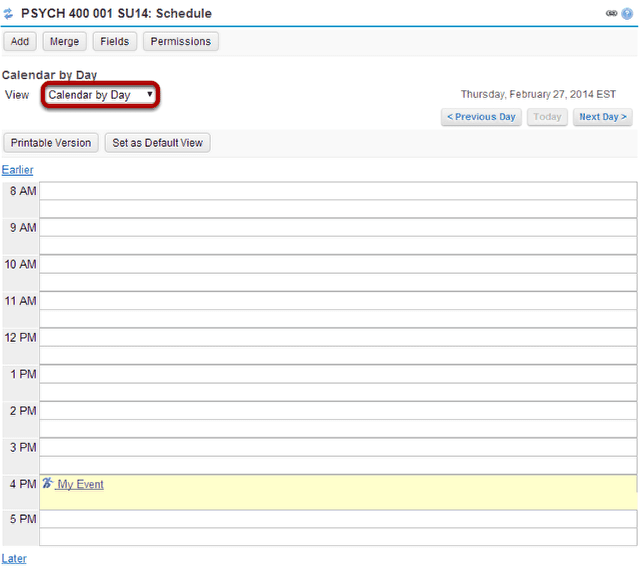Open the Calendar by Day view dropdown

click(100, 95)
